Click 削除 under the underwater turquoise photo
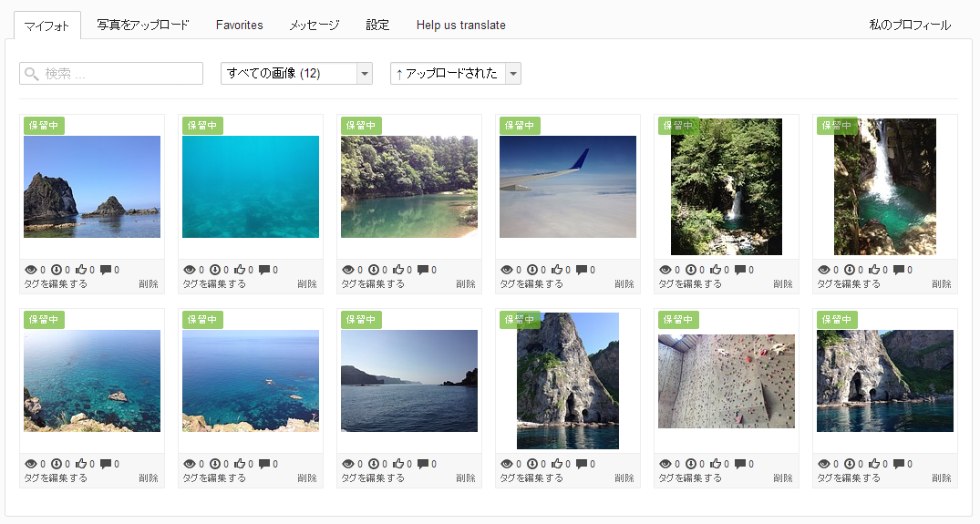The height and width of the screenshot is (524, 980). (307, 284)
